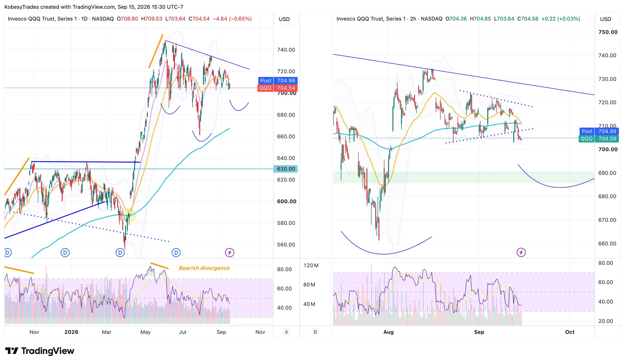The width and height of the screenshot is (625, 364).
Task: Click the dividend D marker near March
Action: (120, 253)
